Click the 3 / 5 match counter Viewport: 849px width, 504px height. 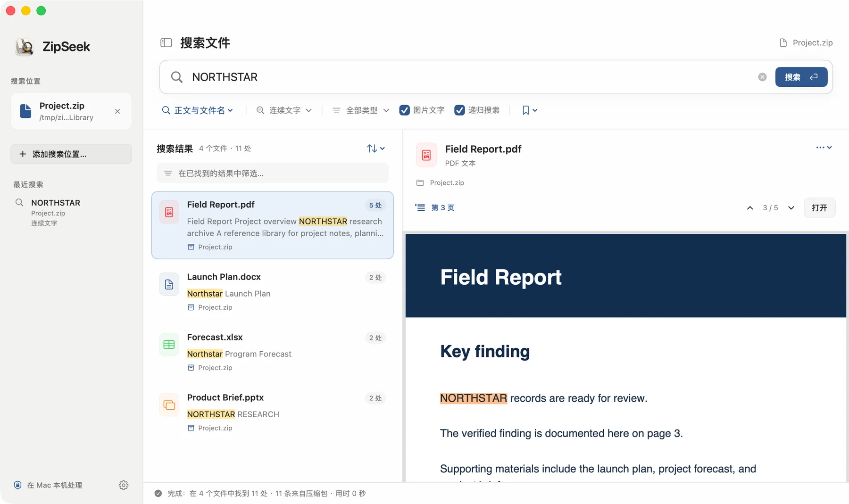click(770, 208)
